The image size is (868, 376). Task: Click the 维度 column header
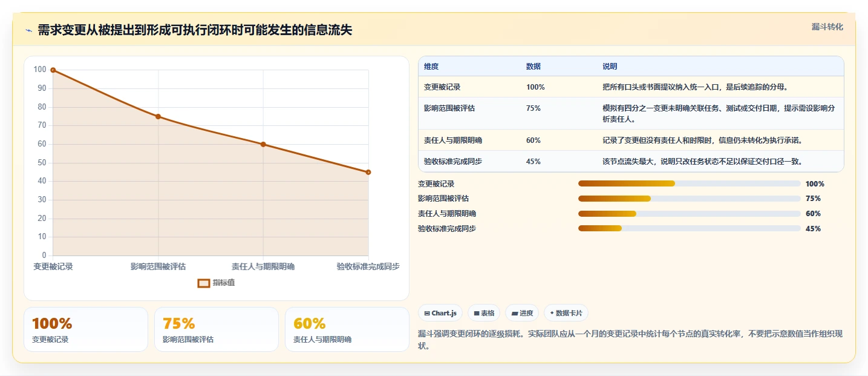pos(431,66)
